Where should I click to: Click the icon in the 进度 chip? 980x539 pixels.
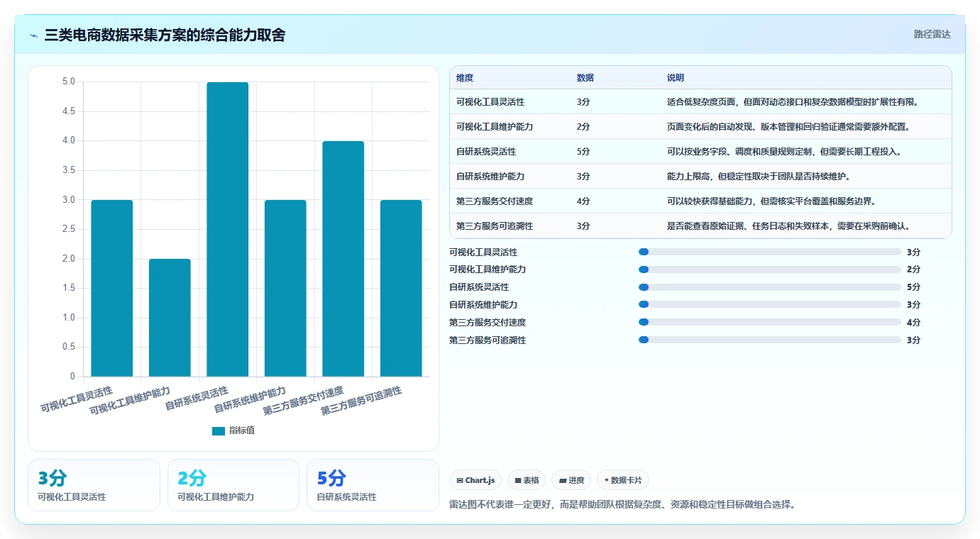[563, 480]
